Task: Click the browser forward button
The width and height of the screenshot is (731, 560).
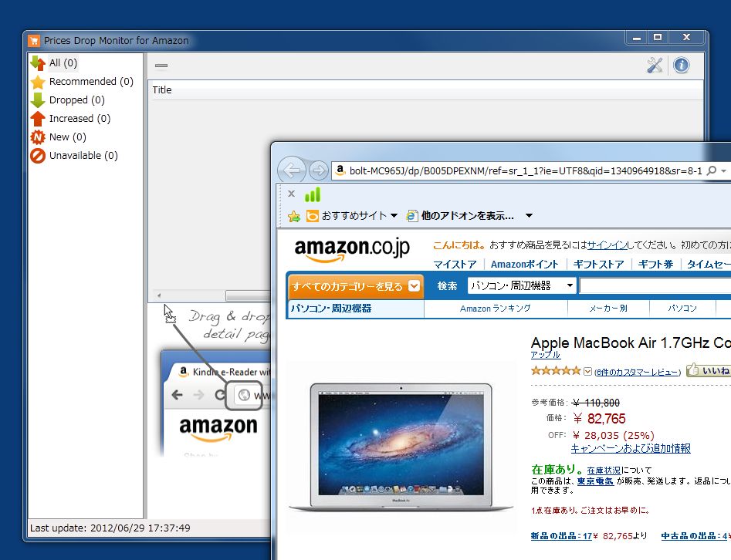Action: [x=319, y=170]
